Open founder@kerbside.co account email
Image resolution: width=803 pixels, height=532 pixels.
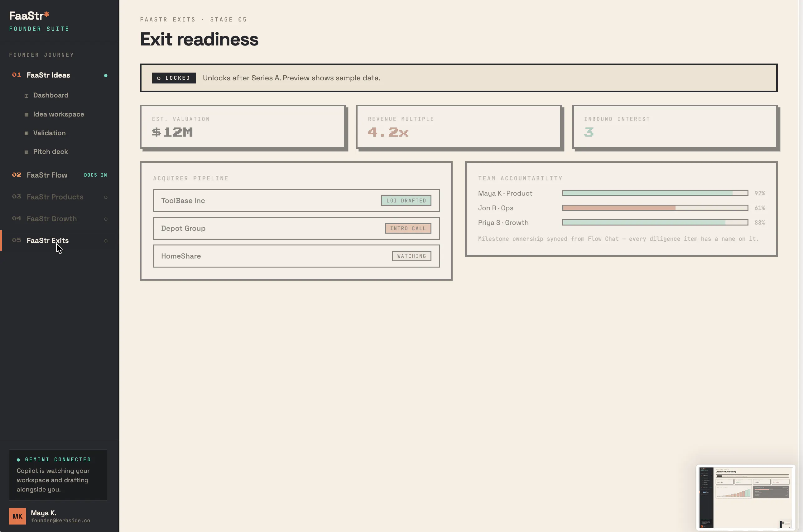coord(60,521)
